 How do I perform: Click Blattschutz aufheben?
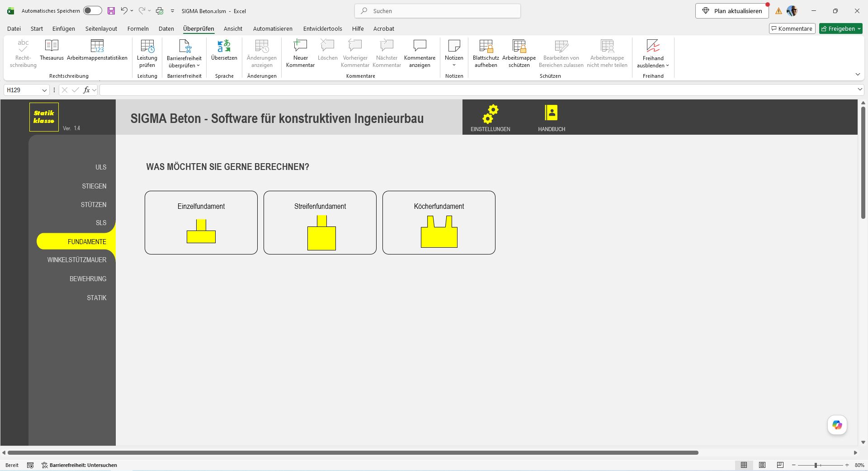tap(486, 53)
